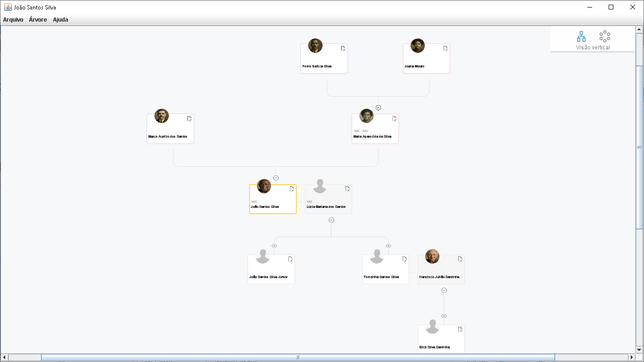This screenshot has width=644, height=362.
Task: Toggle visibility eye above Erick Silva Sardinha
Action: (444, 316)
